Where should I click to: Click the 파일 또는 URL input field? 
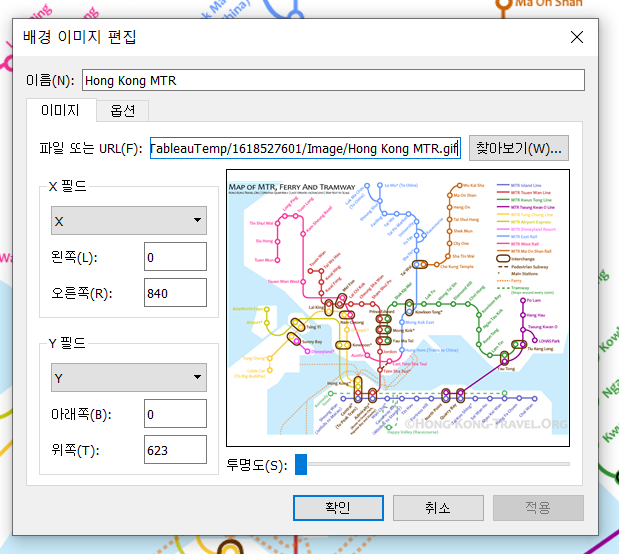[305, 148]
